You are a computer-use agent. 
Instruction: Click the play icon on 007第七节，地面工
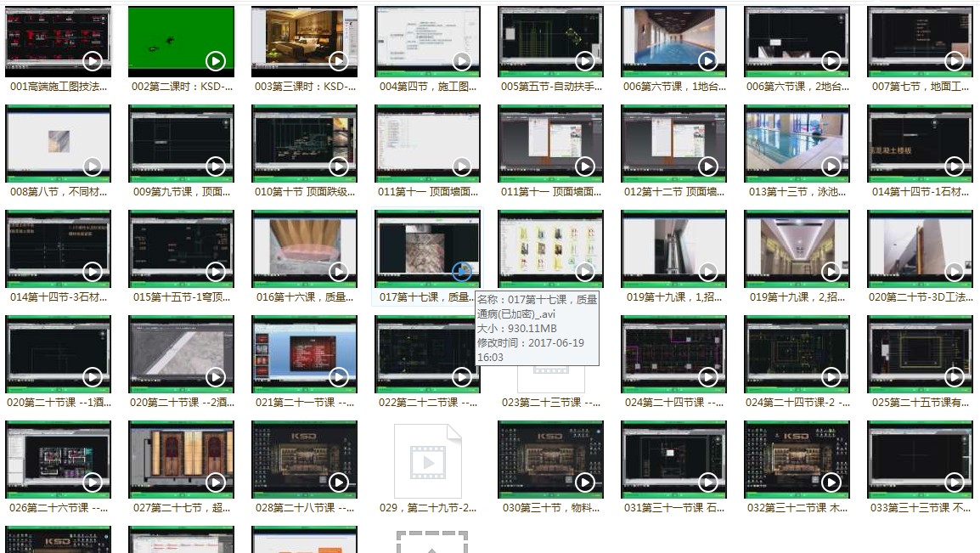(955, 60)
